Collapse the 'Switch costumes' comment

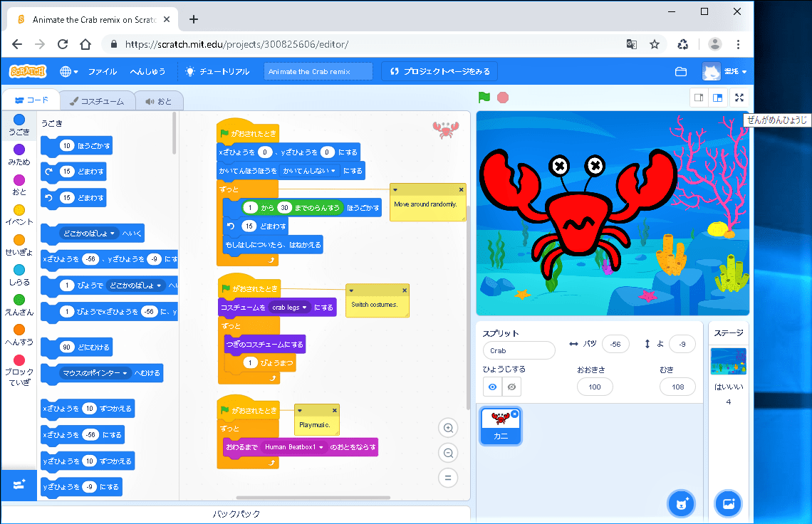tap(351, 290)
